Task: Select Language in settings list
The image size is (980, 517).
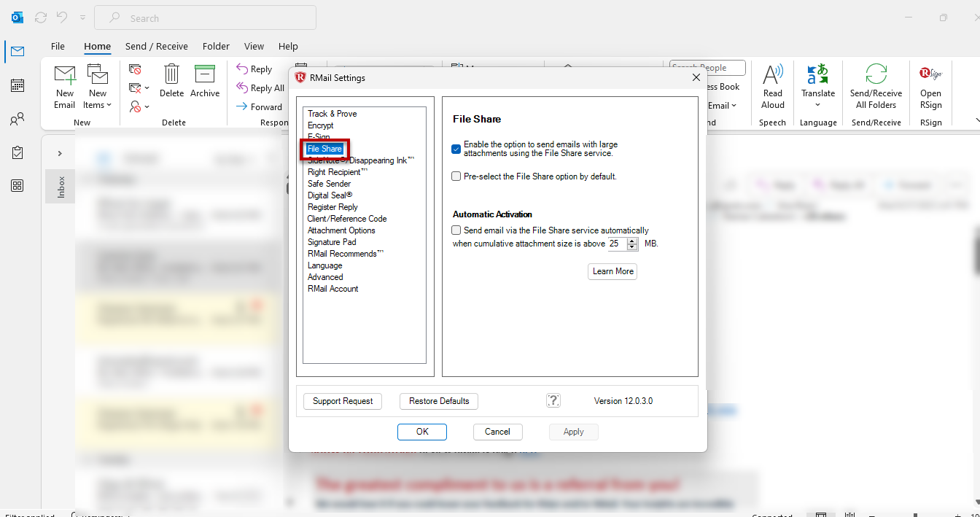Action: 324,265
